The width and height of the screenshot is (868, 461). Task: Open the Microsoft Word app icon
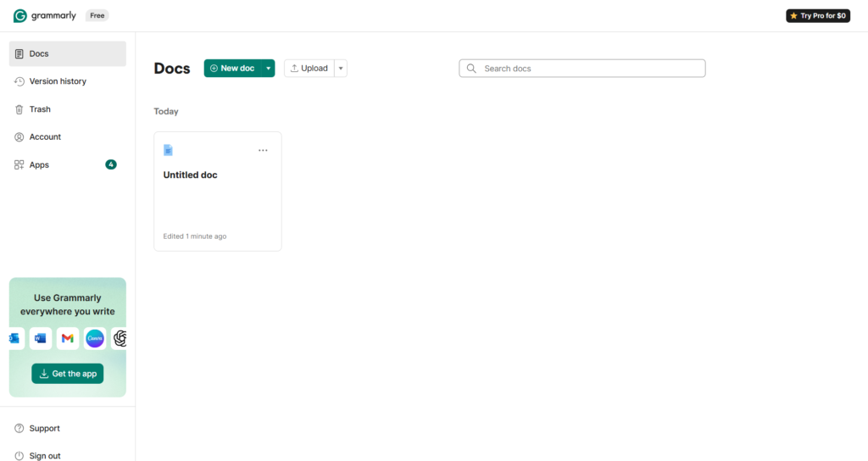pos(41,338)
